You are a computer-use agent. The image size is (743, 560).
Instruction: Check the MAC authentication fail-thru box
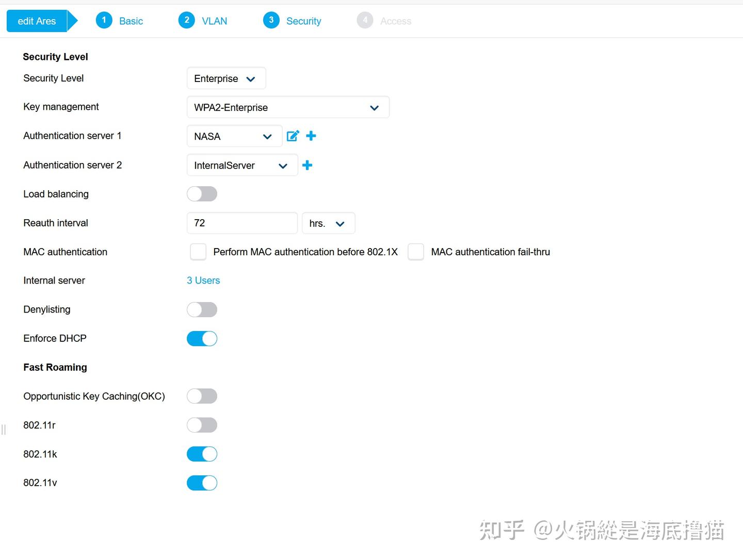tap(416, 252)
